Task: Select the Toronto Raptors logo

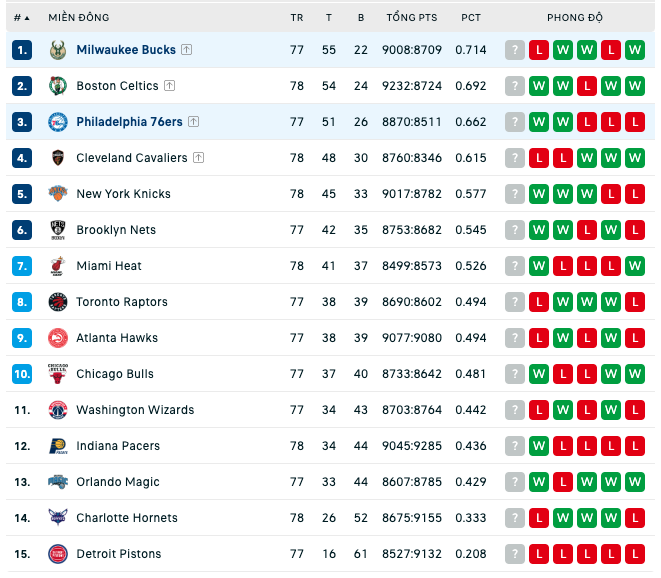Action: (58, 302)
